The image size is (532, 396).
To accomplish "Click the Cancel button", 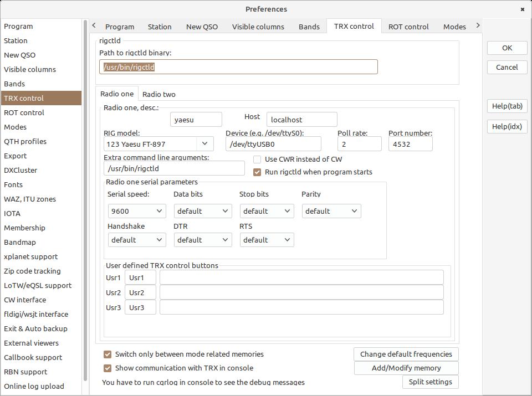I will pos(507,68).
